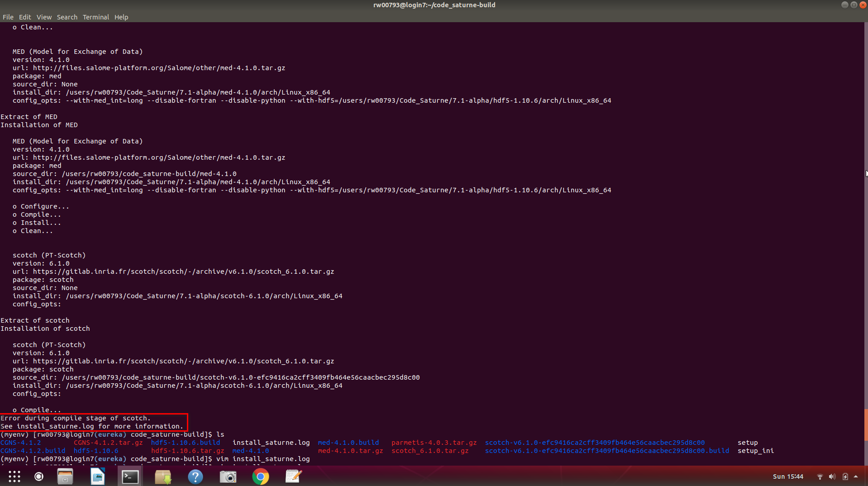Open LibreOffice Writer from the dock
Screen dimensions: 868x486
pos(98,476)
